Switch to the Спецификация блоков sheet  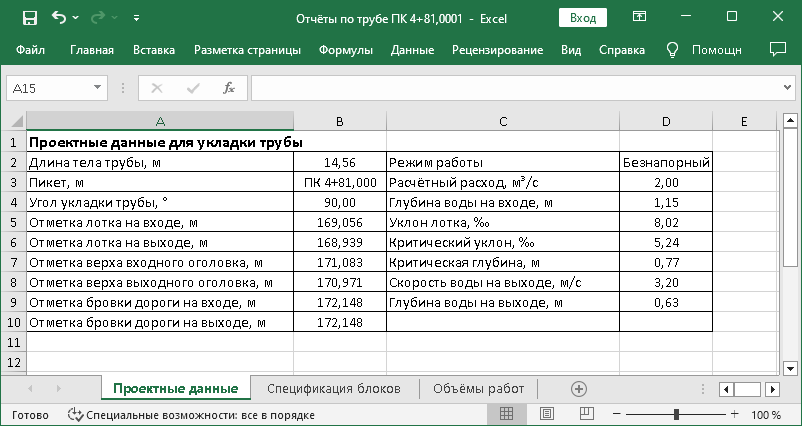click(333, 389)
